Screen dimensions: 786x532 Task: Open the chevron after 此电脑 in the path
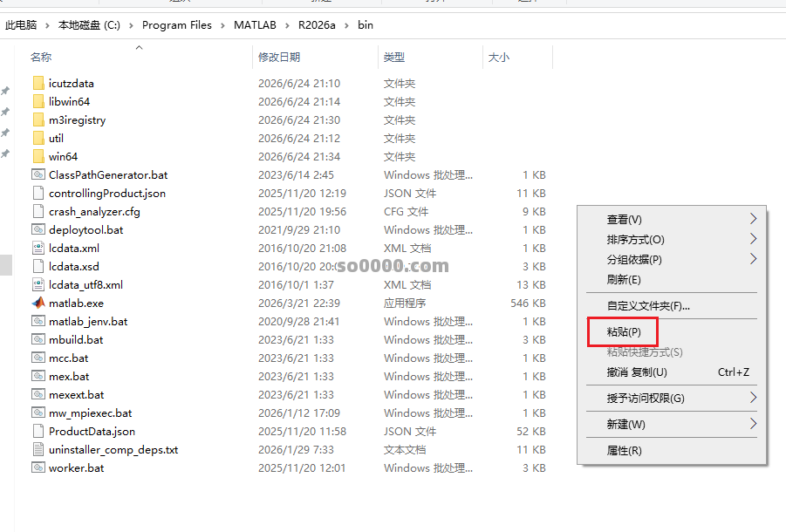pos(47,25)
